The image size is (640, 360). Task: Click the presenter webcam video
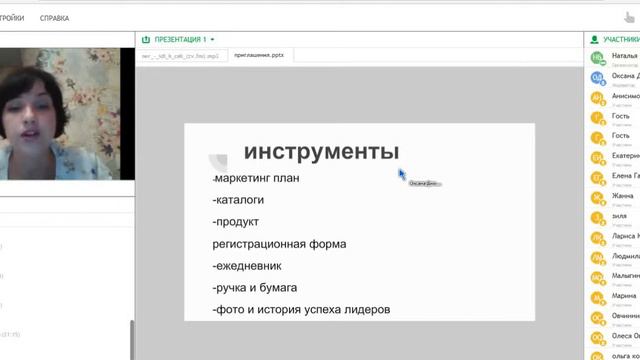[60, 114]
